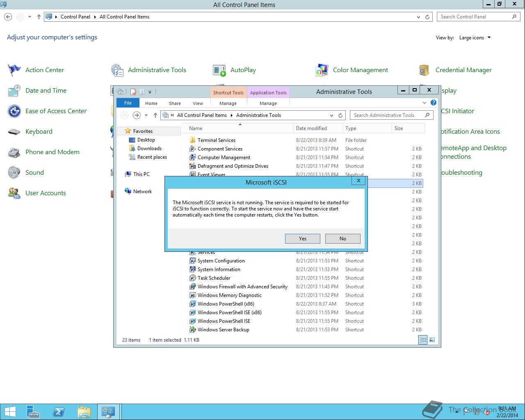Open Color Management icon
Image resolution: width=525 pixels, height=420 pixels.
(x=322, y=70)
